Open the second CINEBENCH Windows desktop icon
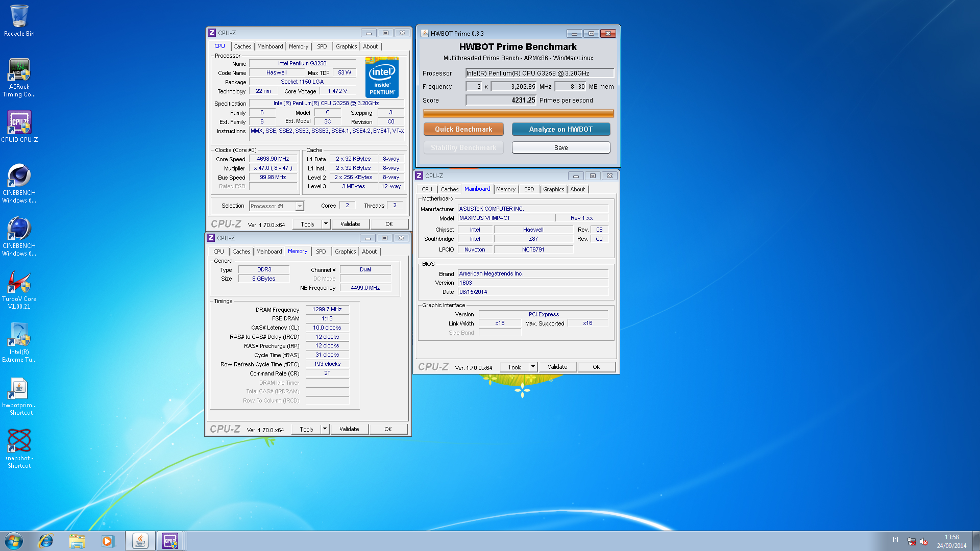 coord(19,237)
